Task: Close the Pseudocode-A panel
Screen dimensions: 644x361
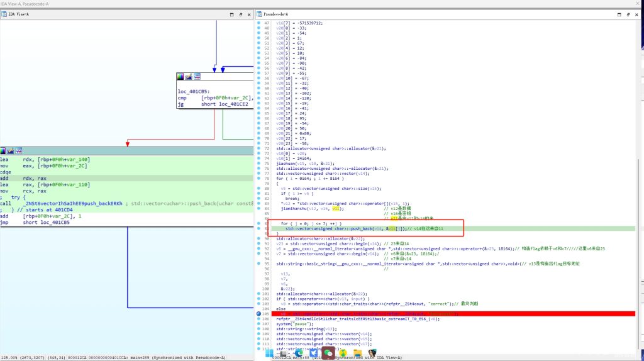Action: point(636,14)
